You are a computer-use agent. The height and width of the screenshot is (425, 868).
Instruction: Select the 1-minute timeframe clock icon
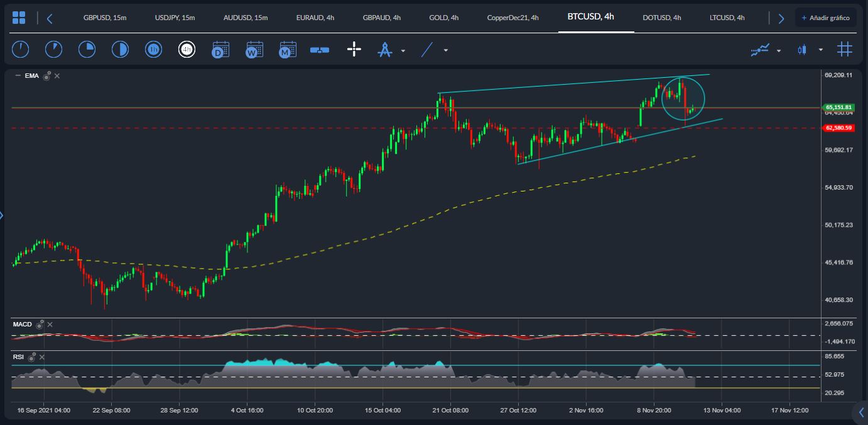pos(21,49)
